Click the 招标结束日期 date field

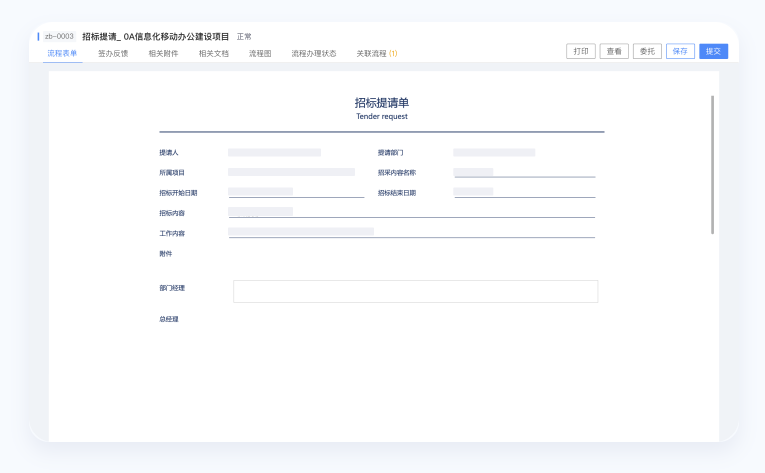click(x=523, y=192)
